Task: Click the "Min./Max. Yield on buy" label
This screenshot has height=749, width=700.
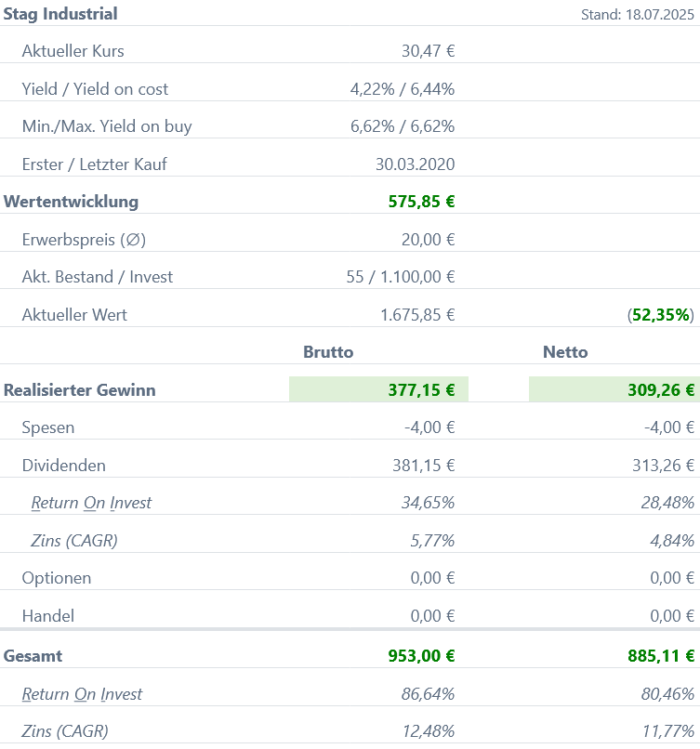Action: click(107, 126)
